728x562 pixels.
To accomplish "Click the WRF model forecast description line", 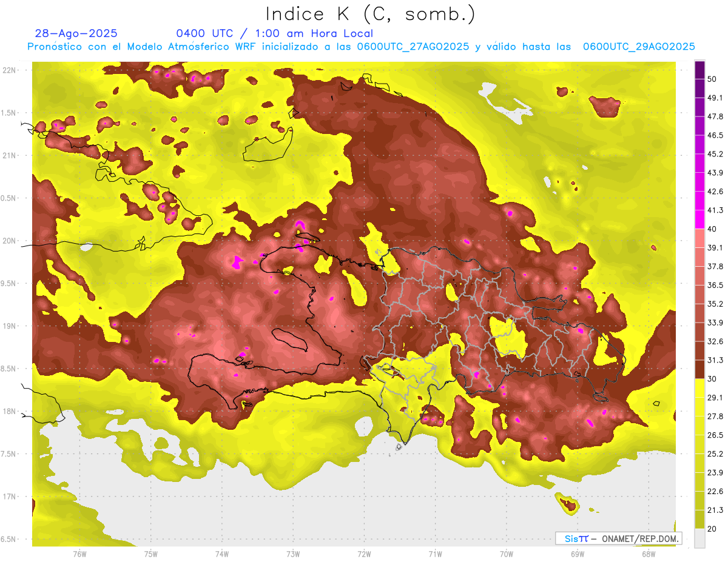I will point(361,47).
